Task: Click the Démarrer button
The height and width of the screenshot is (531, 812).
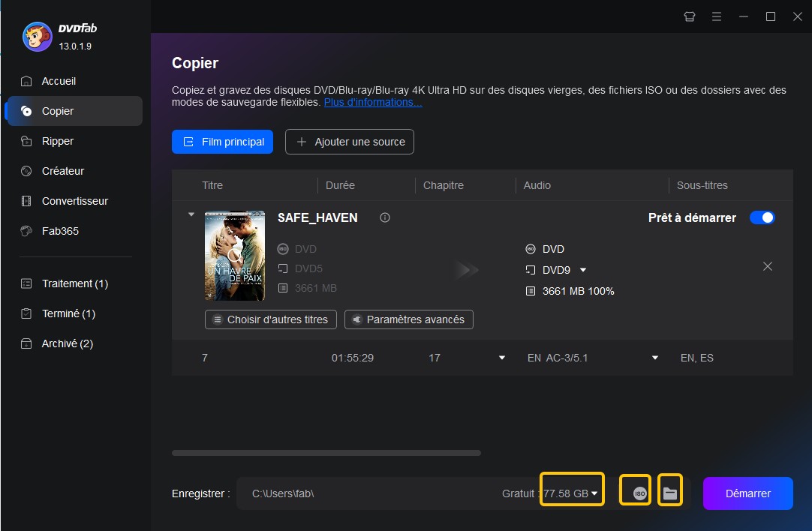Action: pyautogui.click(x=747, y=493)
